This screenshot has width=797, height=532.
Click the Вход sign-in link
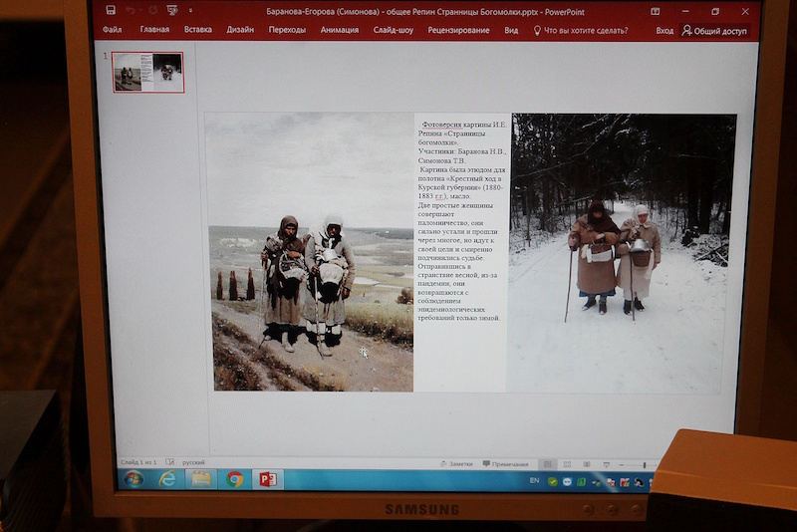click(664, 31)
